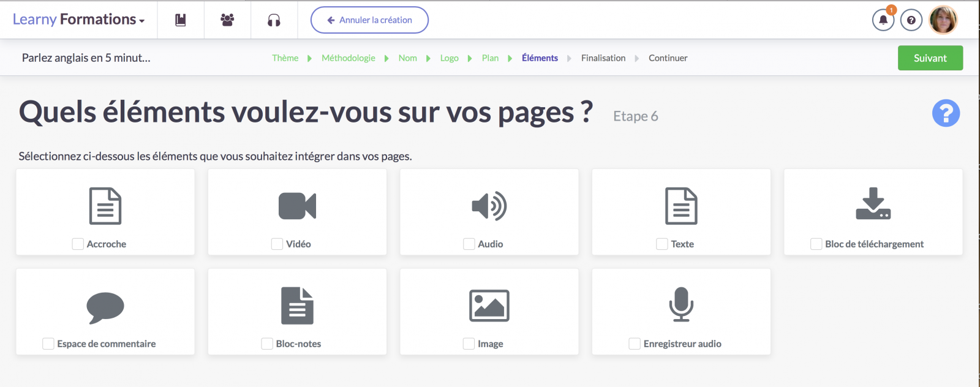Screen dimensions: 980x387
Task: Enable the Image checkbox
Action: [x=469, y=344]
